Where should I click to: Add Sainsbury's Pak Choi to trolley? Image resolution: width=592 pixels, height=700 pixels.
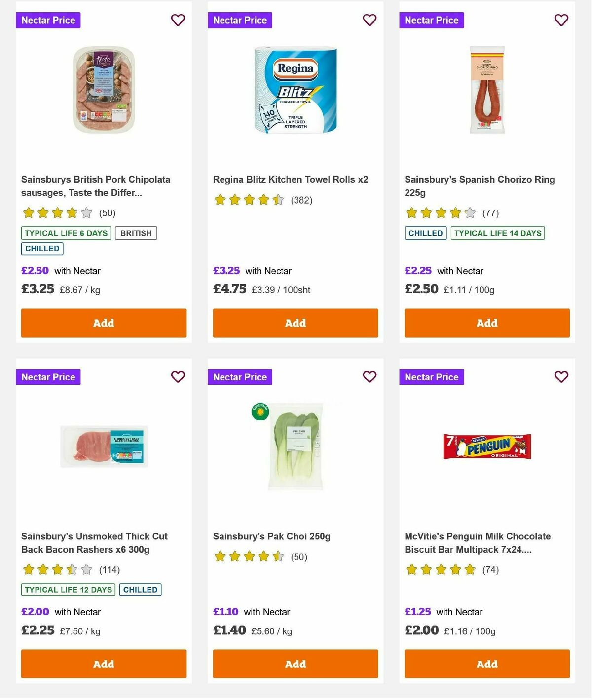pyautogui.click(x=295, y=664)
